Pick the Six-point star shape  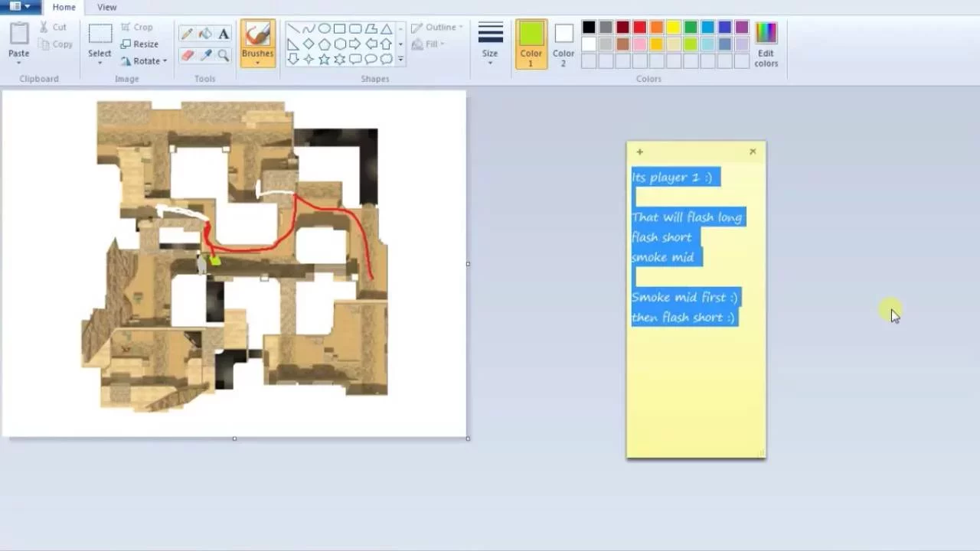pos(340,59)
